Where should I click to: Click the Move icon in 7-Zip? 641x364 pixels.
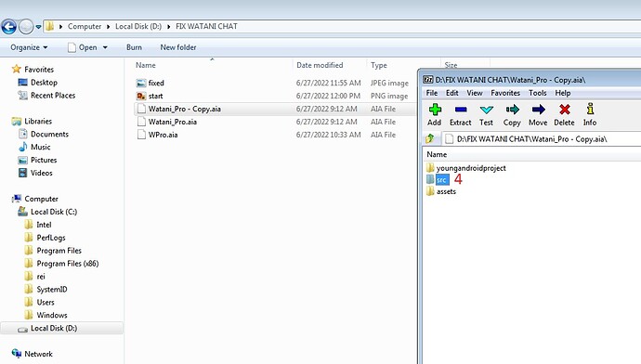(x=538, y=110)
